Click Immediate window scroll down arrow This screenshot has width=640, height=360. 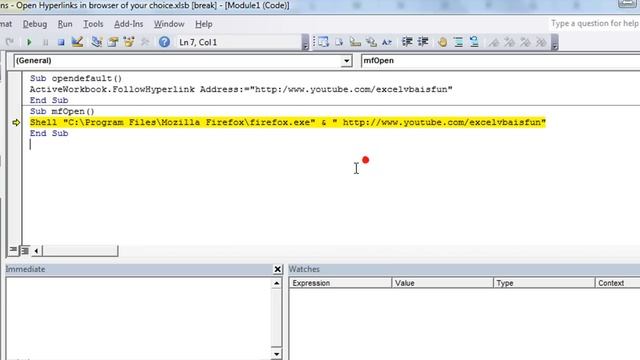pos(277,354)
